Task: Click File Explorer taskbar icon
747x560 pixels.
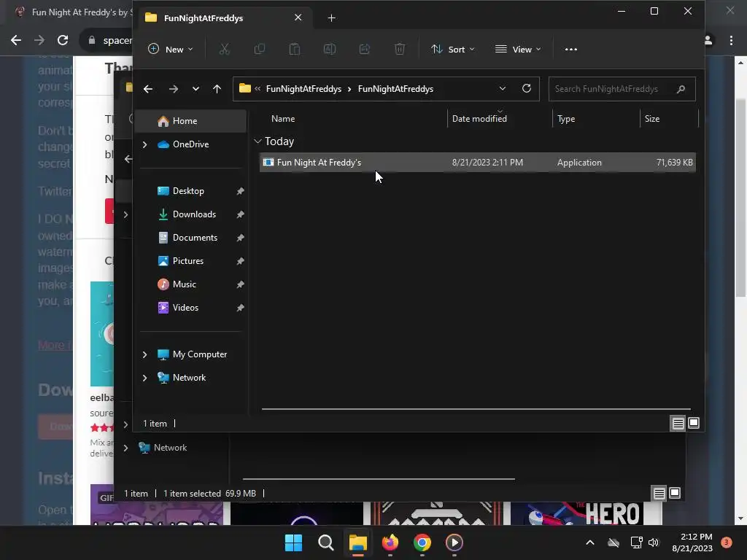Action: 357,542
